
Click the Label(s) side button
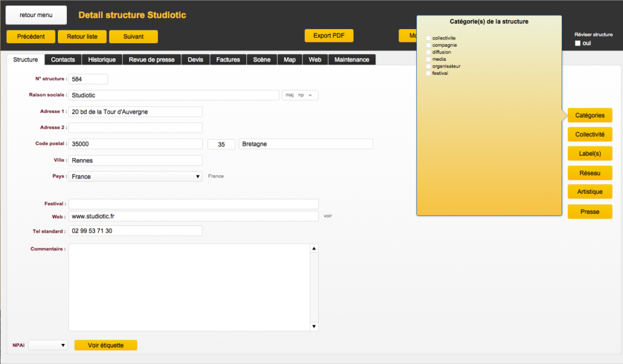[590, 153]
